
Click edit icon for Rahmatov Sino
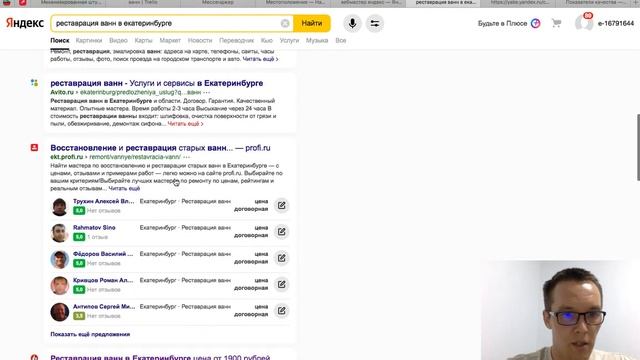coord(282,231)
